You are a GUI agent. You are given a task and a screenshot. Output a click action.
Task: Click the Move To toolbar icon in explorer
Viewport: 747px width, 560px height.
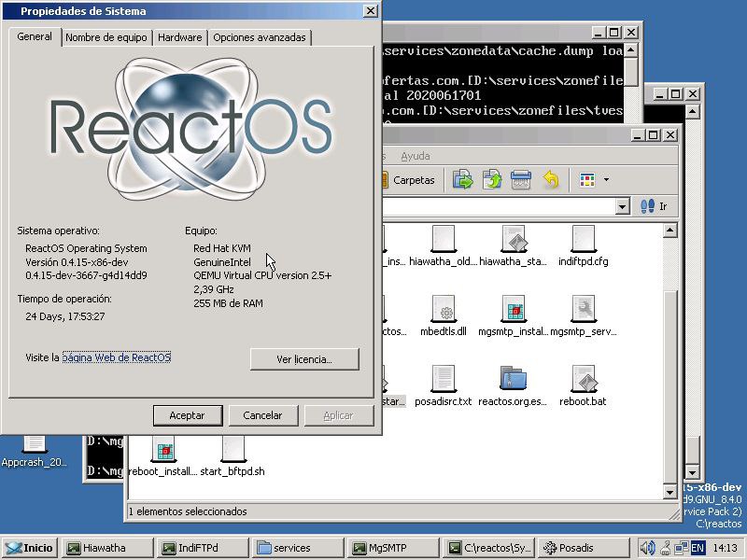[x=462, y=180]
